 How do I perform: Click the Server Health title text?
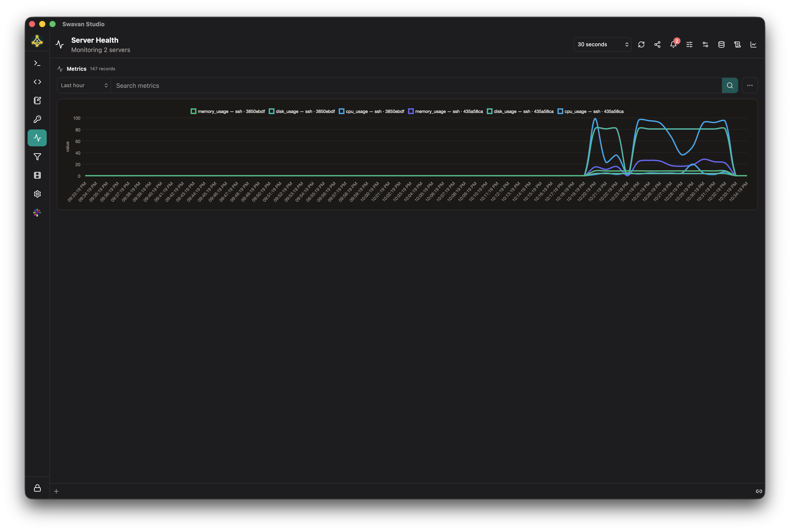pyautogui.click(x=95, y=40)
